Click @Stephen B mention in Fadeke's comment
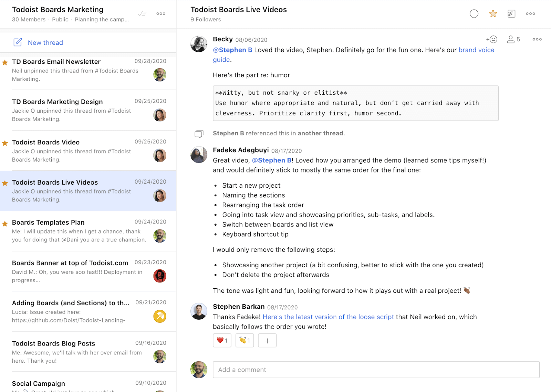 [x=272, y=160]
